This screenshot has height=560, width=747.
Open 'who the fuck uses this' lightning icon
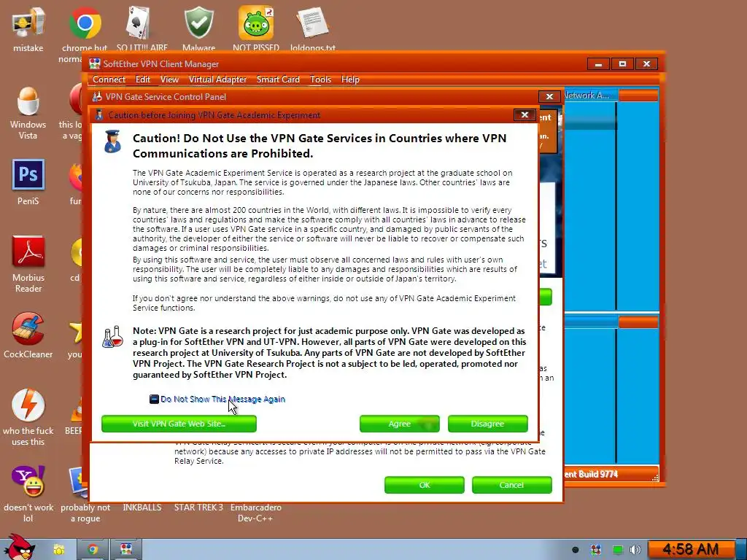(28, 405)
